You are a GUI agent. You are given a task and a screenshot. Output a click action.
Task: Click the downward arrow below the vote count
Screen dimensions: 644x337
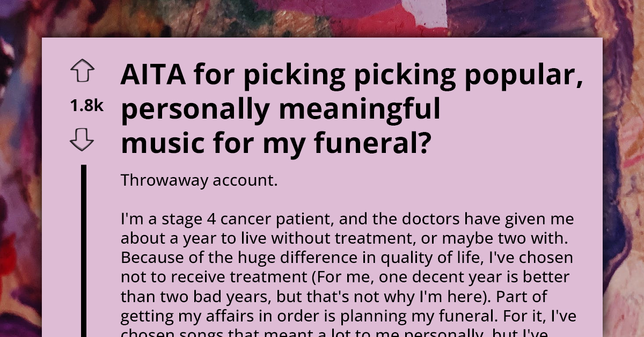coord(82,141)
